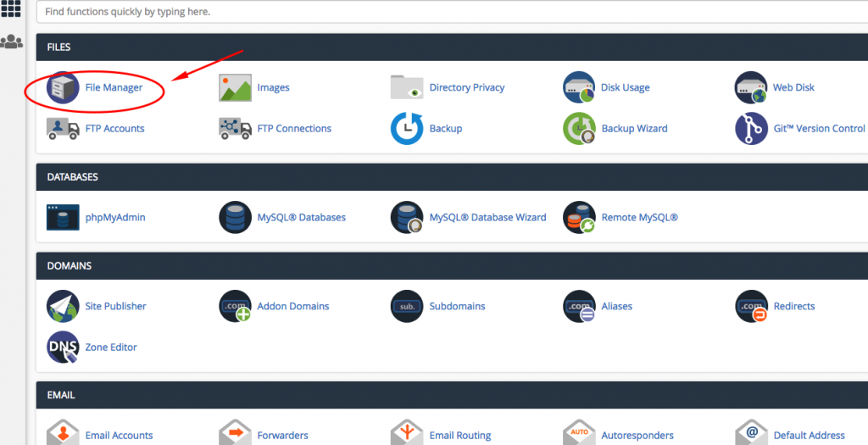Open the Git Version Control link
This screenshot has width=868, height=445.
819,128
